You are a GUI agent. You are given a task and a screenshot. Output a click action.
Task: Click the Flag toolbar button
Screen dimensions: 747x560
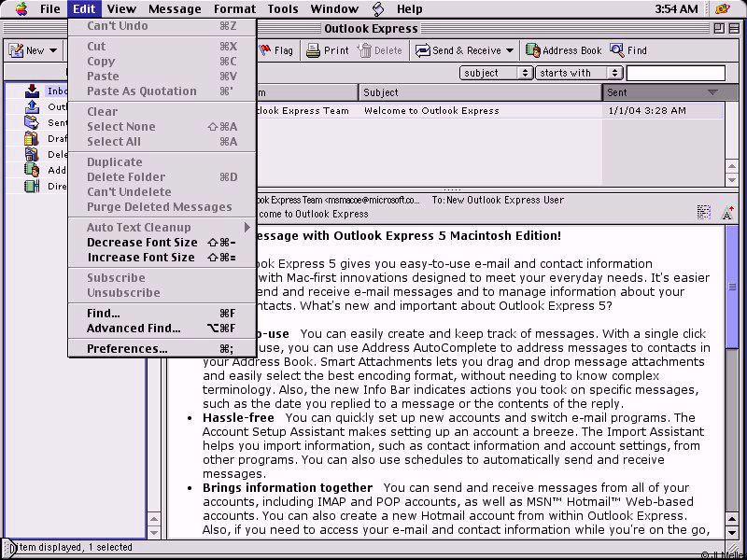tap(276, 50)
